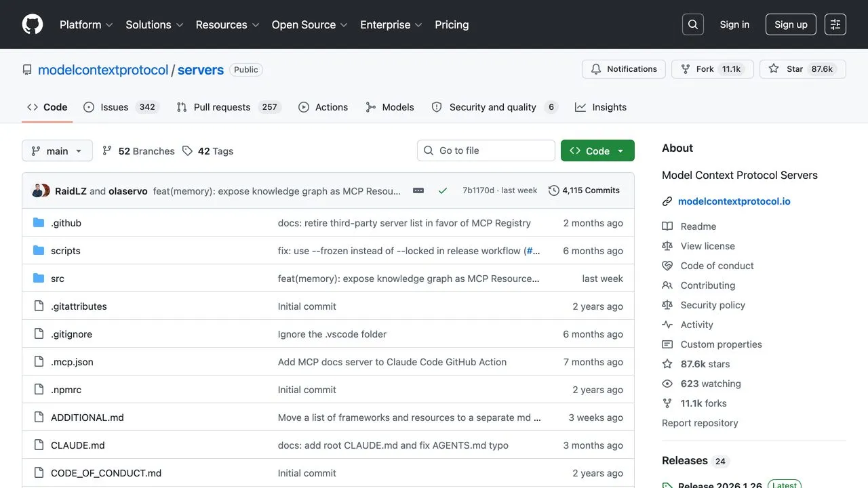
Task: Open 'Ignore the .vscode folder' commit message
Action: pyautogui.click(x=332, y=334)
